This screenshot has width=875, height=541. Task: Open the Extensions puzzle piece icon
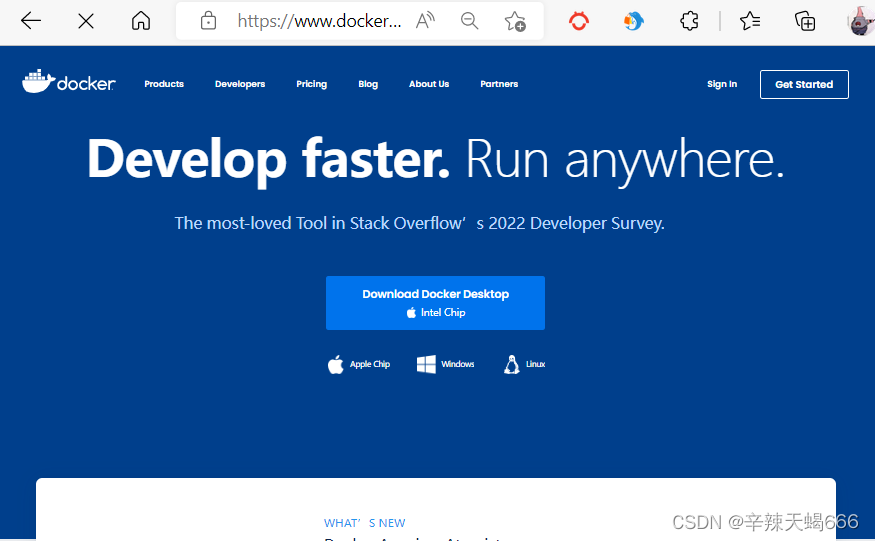(689, 21)
